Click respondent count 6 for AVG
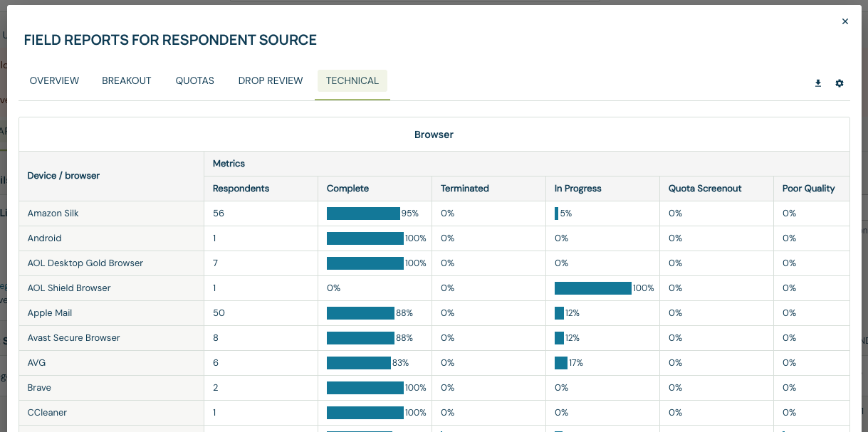 [215, 363]
